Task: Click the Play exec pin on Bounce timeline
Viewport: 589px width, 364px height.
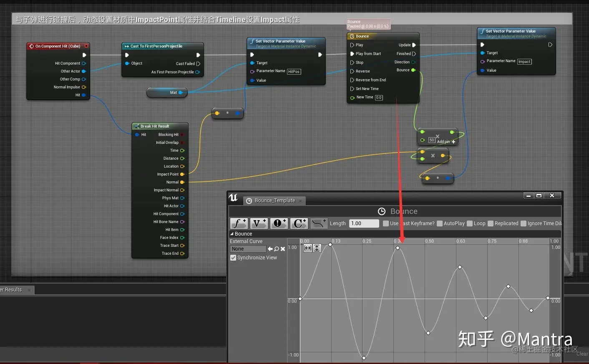Action: 352,45
